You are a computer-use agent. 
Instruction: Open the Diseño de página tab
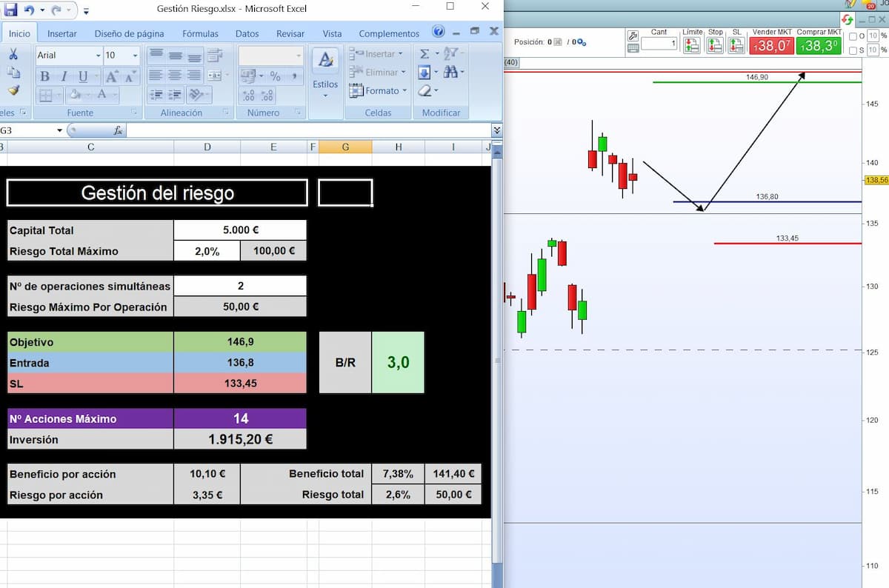(129, 33)
